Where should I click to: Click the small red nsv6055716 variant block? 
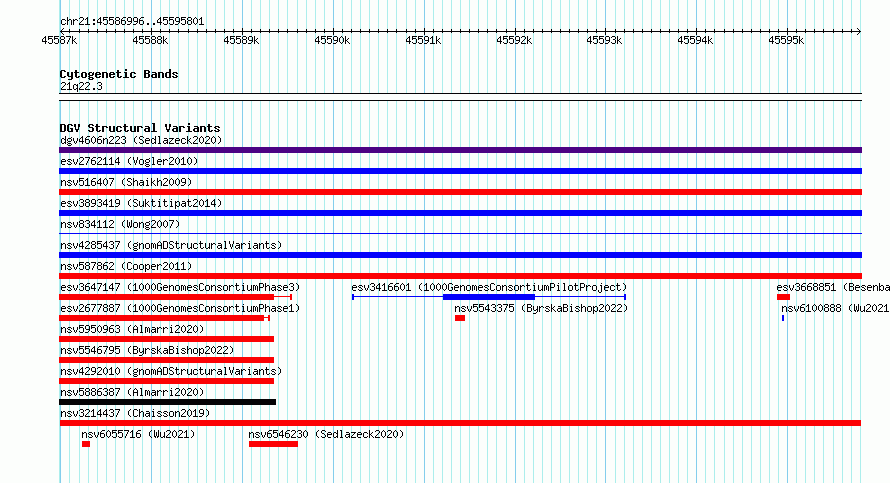(86, 444)
